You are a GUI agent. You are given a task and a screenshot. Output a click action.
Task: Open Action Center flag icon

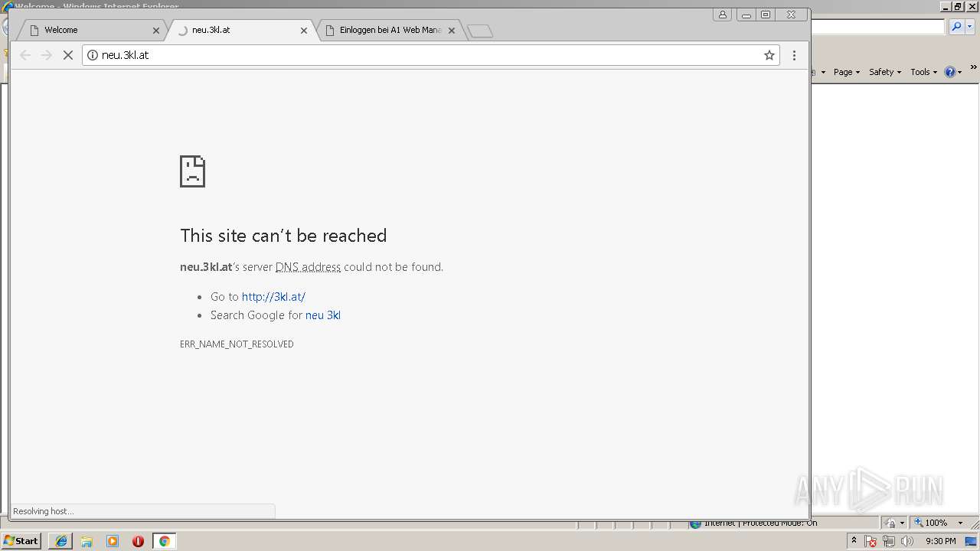coord(871,541)
